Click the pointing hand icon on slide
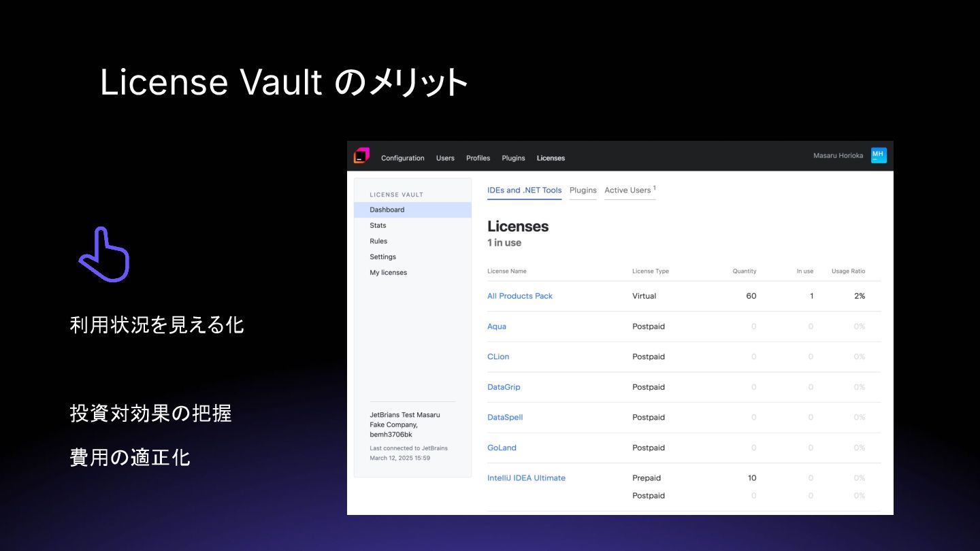 (105, 254)
